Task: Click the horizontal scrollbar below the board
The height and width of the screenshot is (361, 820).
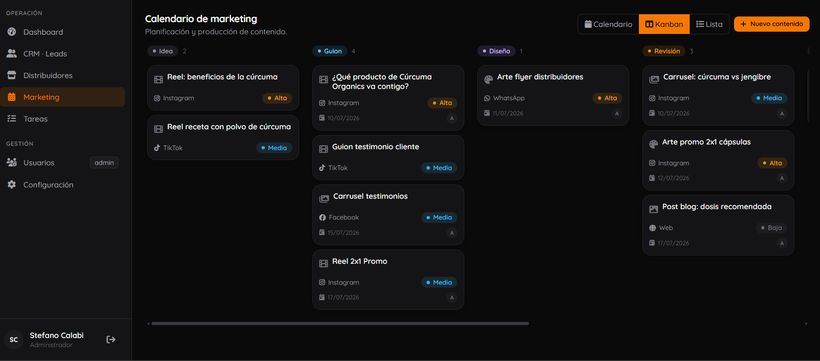Action: tap(340, 324)
